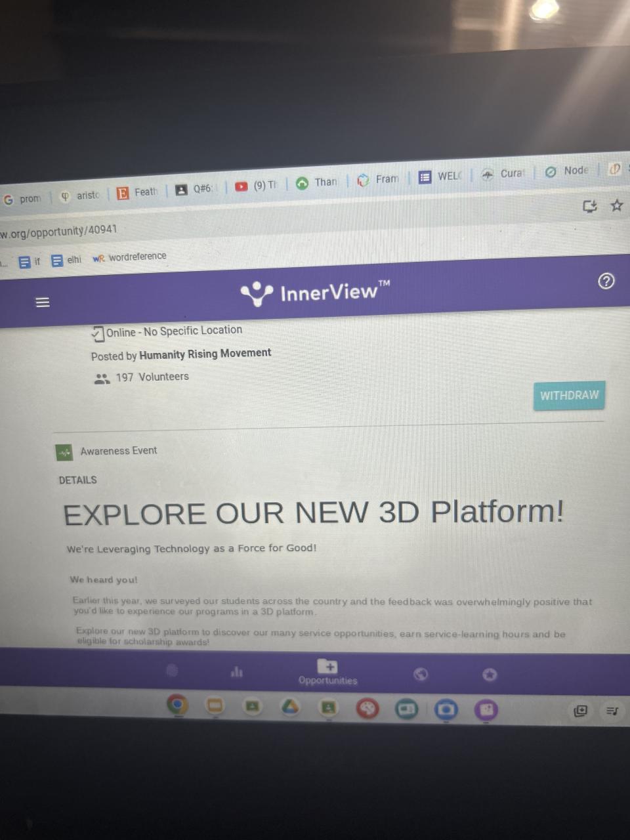The image size is (630, 840).
Task: Click 'We're Leveraging Technology as a Force for Good!'
Action: point(192,549)
